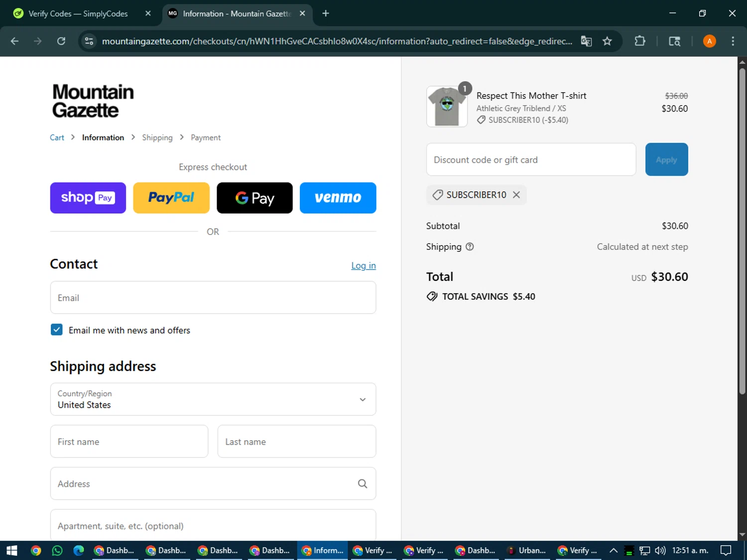747x560 pixels.
Task: Click the address search magnifier icon
Action: coord(363,483)
